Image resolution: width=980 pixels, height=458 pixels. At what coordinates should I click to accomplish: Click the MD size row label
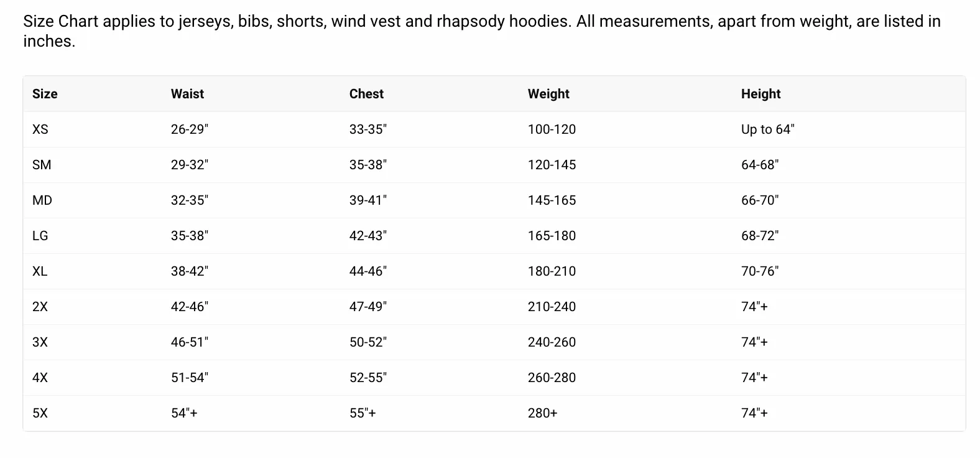coord(42,200)
